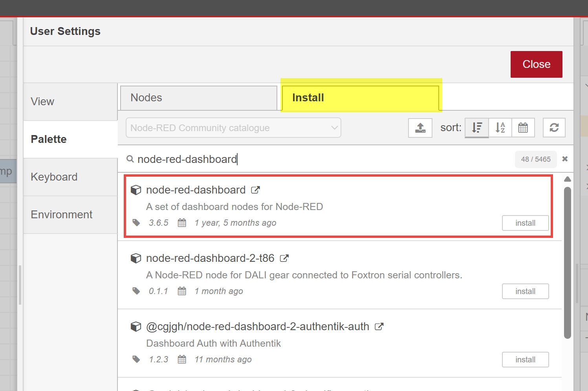Image resolution: width=588 pixels, height=391 pixels.
Task: Open the View settings section
Action: pos(42,101)
